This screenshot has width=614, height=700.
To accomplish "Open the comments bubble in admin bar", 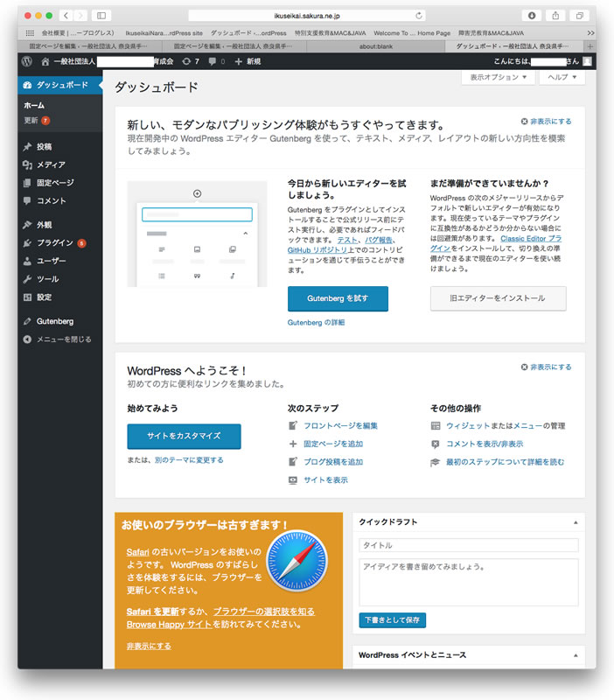I will point(216,61).
